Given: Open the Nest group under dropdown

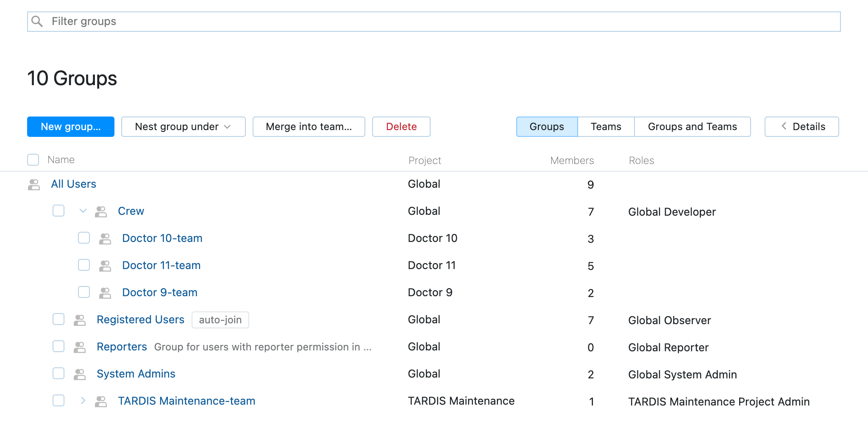Looking at the screenshot, I should click(183, 126).
